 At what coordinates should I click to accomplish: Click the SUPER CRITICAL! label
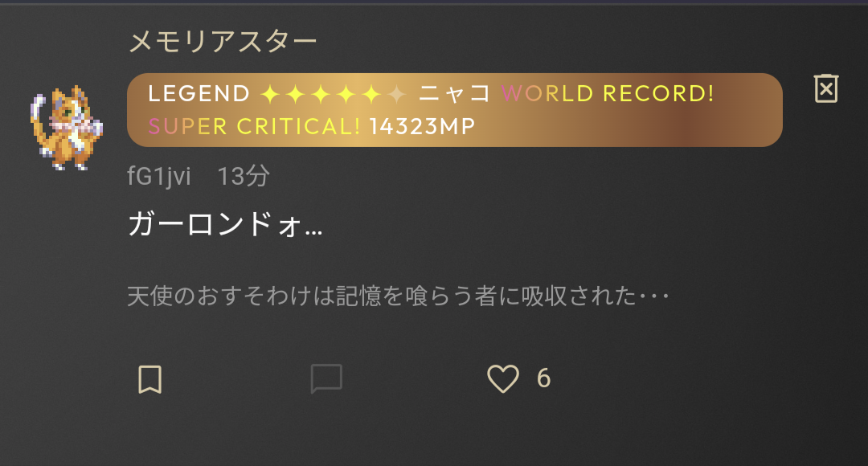(x=254, y=127)
